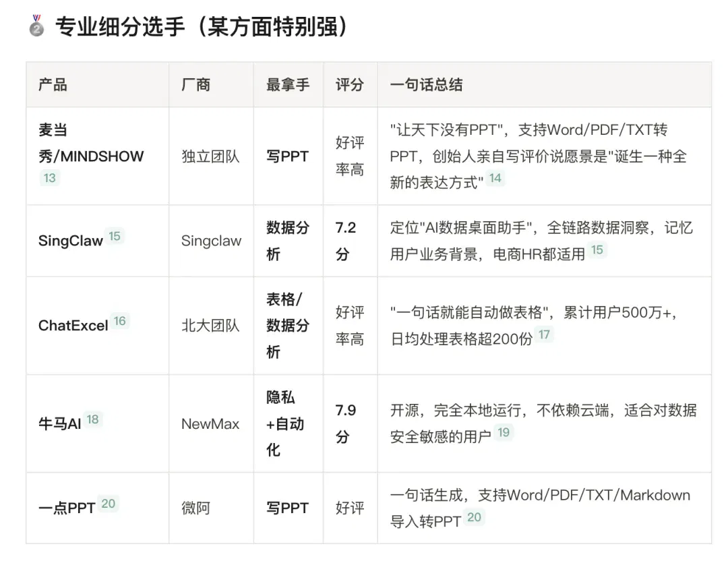Click the NewMax vendor cell

pos(210,423)
